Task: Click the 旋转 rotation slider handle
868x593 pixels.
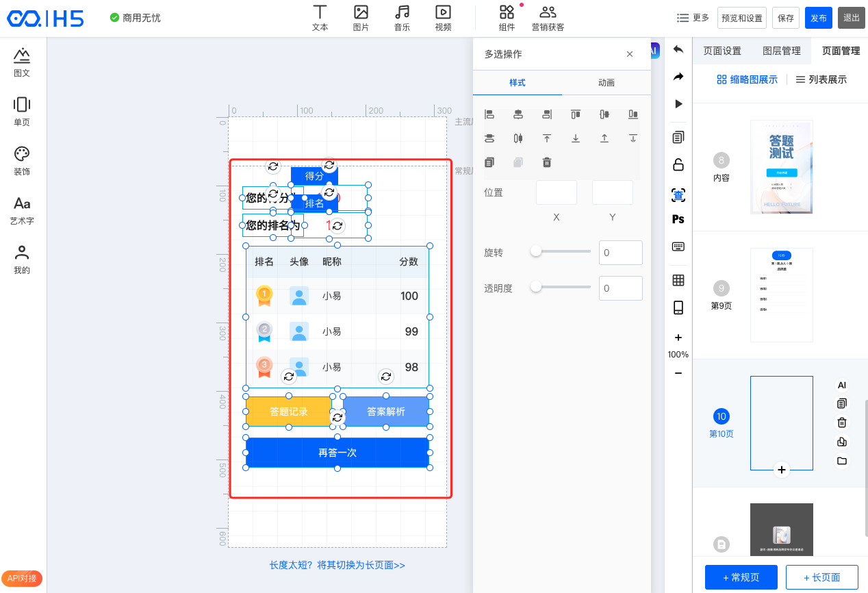Action: point(536,251)
